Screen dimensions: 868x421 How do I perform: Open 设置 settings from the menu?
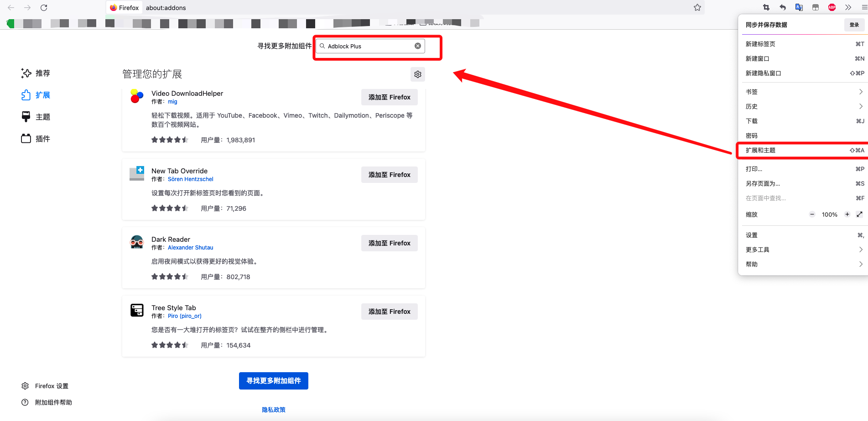(805, 235)
